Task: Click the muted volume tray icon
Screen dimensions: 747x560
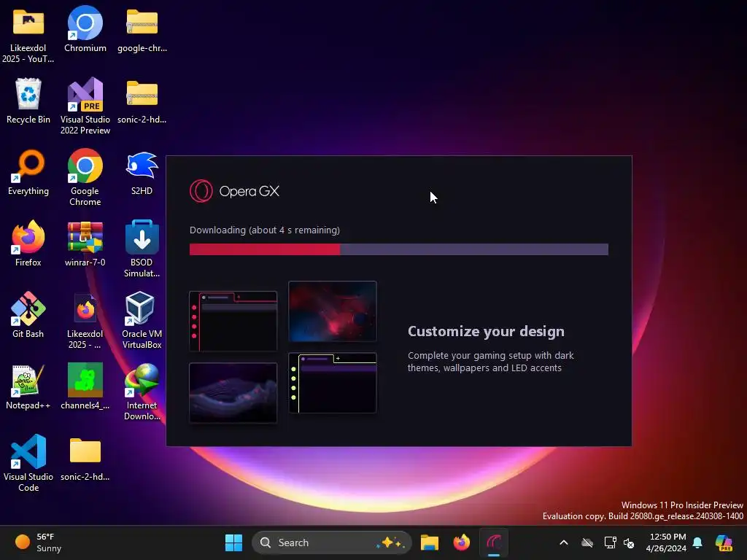Action: click(x=629, y=542)
